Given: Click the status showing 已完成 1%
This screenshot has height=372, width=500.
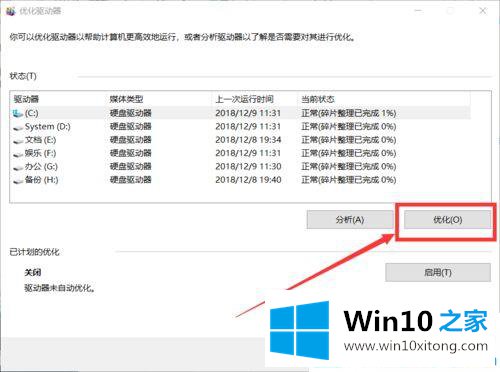Looking at the screenshot, I should click(349, 113).
